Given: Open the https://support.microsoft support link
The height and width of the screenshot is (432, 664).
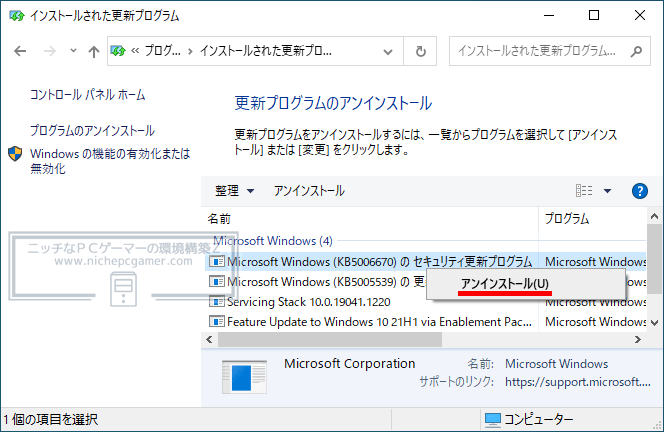Looking at the screenshot, I should 578,382.
